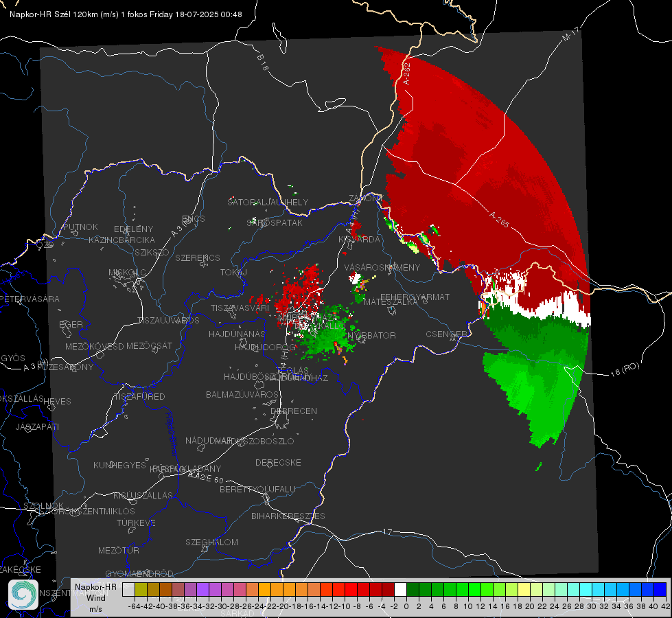The height and width of the screenshot is (618, 672).
Task: Select the BIHARKERESZTES label
Action: 288,516
